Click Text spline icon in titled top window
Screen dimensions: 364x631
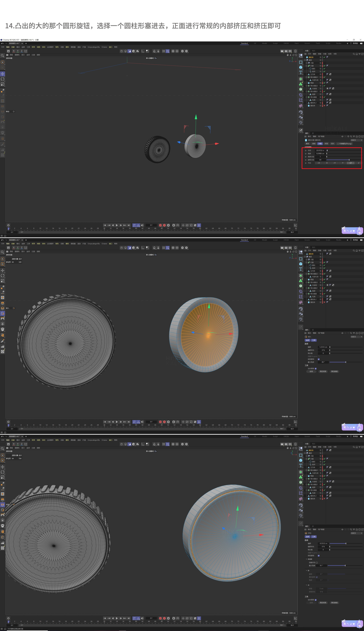[x=301, y=73]
